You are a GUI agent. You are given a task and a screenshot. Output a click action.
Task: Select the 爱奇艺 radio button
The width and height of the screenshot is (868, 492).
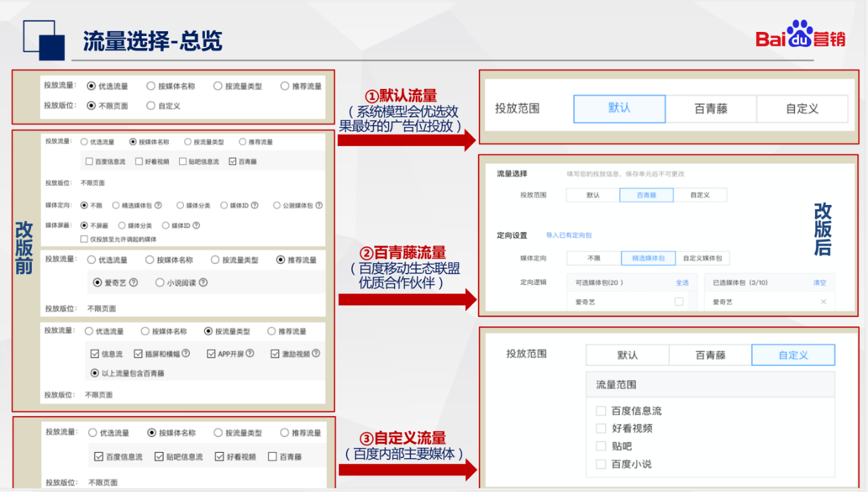pos(97,282)
